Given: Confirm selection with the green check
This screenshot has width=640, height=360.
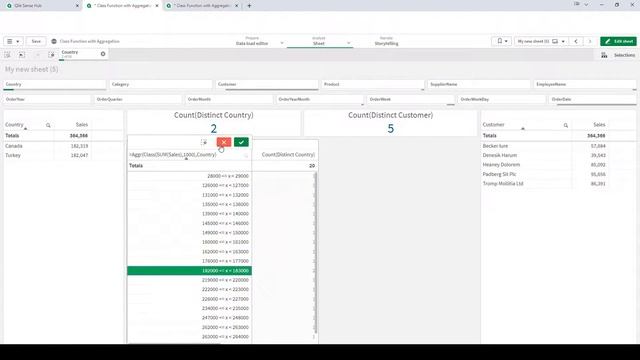Looking at the screenshot, I should pyautogui.click(x=241, y=142).
